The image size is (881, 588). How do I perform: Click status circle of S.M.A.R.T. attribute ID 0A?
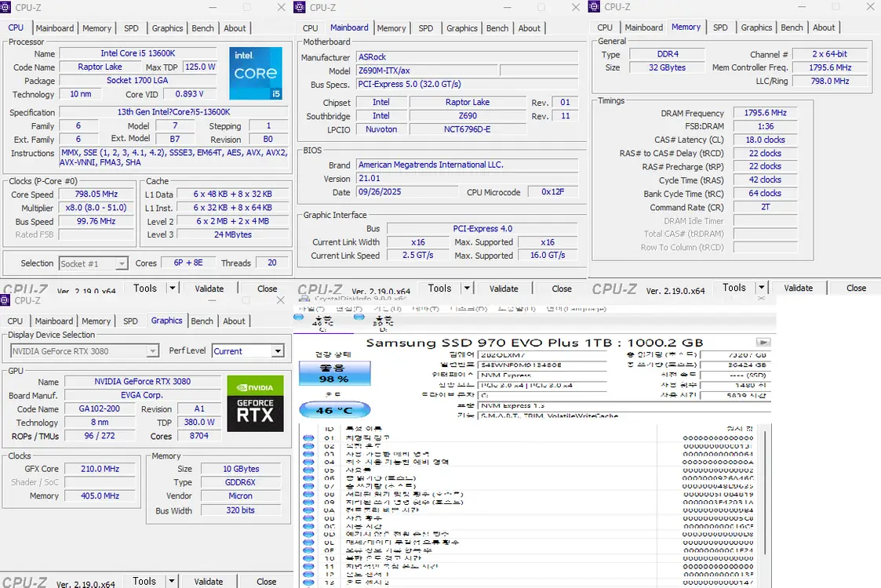pos(308,510)
